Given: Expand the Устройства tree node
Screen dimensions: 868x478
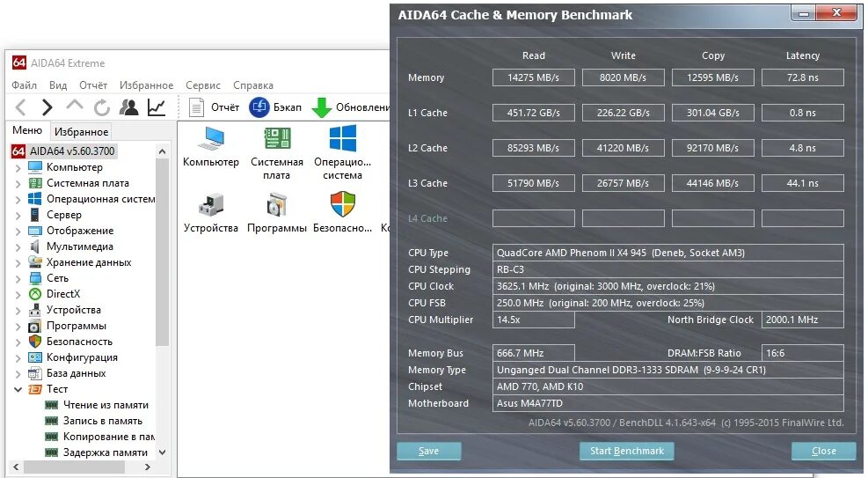Looking at the screenshot, I should click(x=18, y=310).
